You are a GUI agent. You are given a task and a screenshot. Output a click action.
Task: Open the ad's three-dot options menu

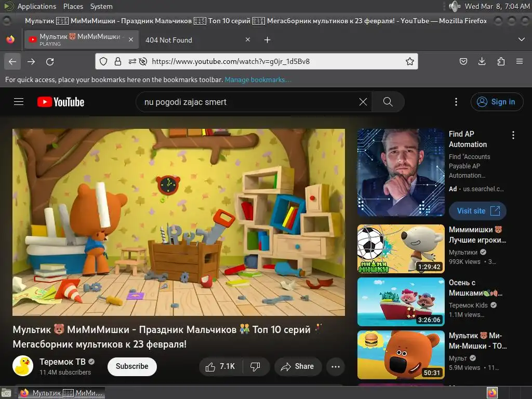pyautogui.click(x=513, y=135)
